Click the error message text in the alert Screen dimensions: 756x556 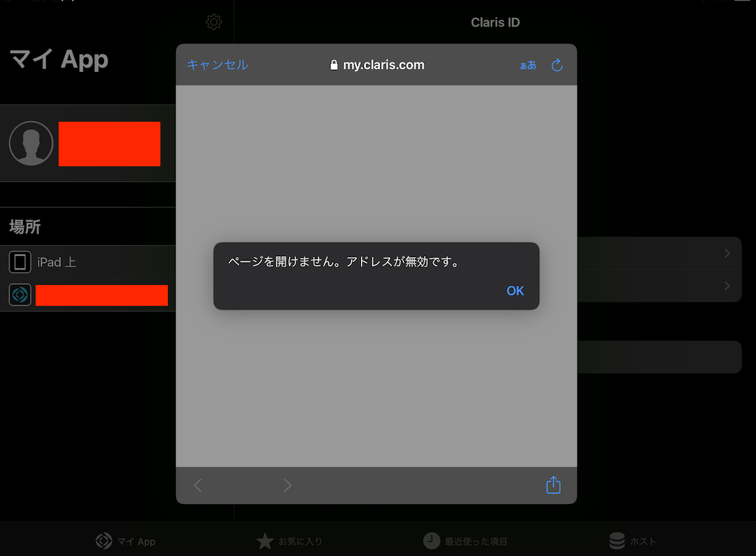point(344,261)
